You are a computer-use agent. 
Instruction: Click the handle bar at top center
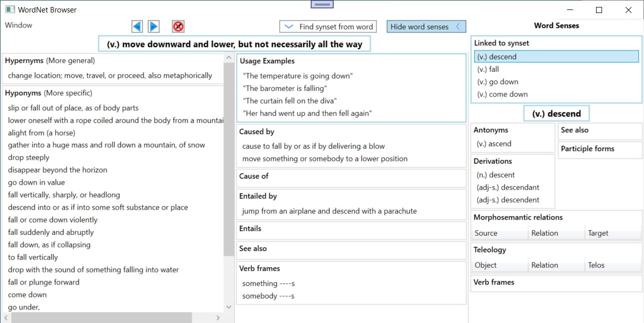click(322, 4)
